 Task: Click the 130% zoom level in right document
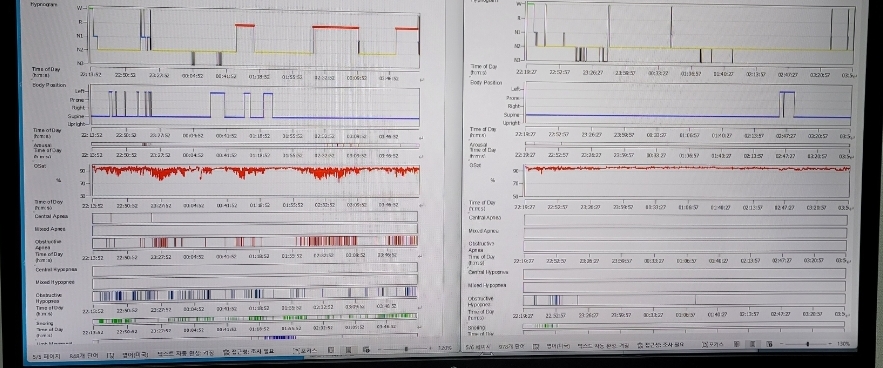pyautogui.click(x=844, y=344)
